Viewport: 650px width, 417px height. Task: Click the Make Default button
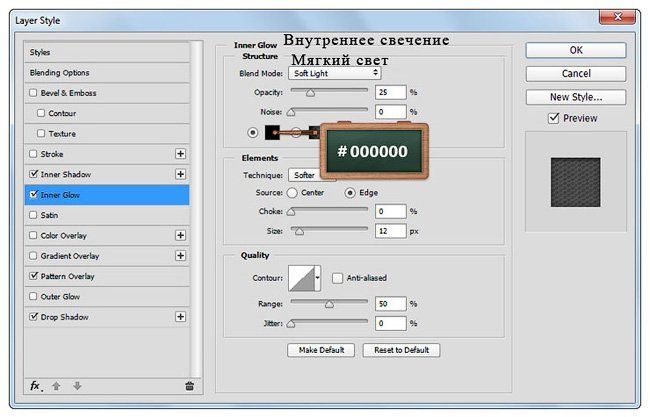point(321,350)
